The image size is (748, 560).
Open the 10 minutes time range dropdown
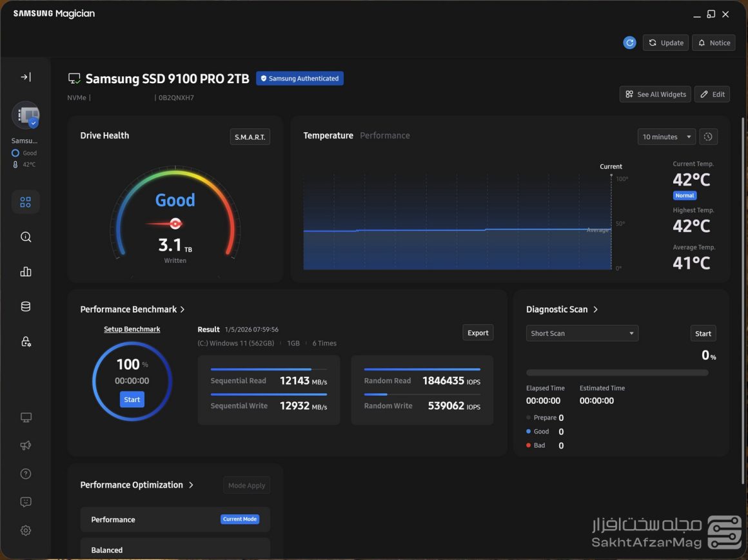pos(666,137)
